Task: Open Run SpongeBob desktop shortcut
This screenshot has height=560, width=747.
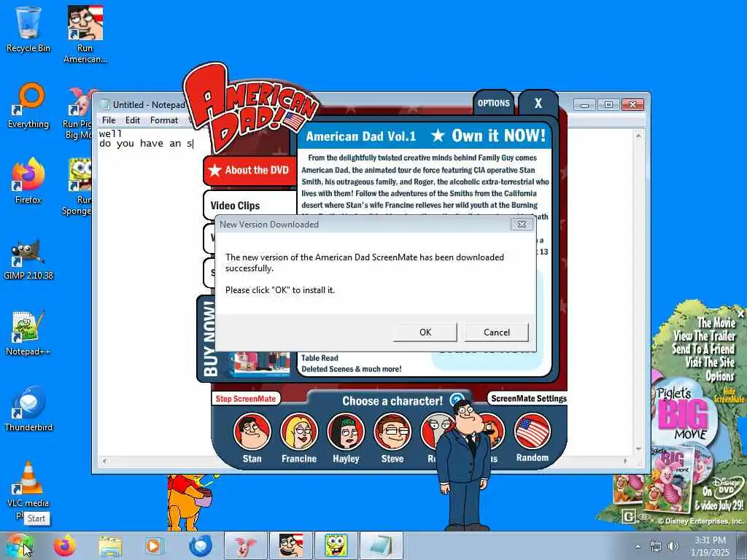Action: click(79, 187)
